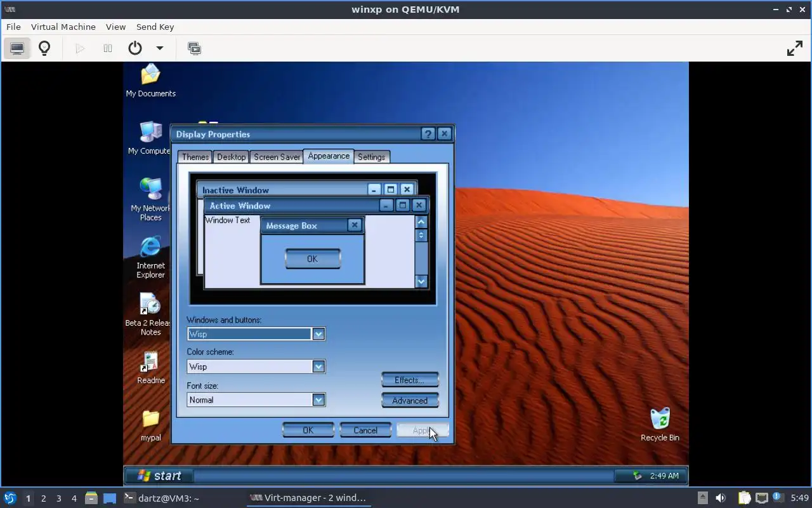Open the shutdown options dropdown arrow
This screenshot has width=812, height=508.
coord(160,48)
